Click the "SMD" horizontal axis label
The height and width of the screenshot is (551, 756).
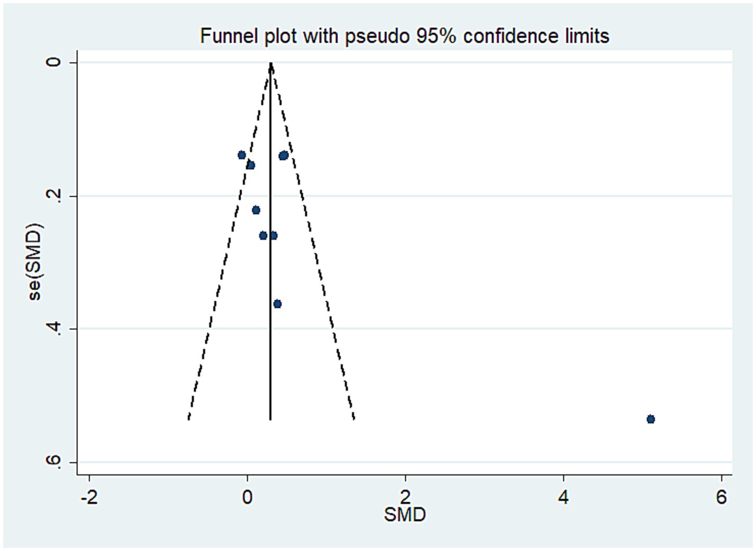405,515
